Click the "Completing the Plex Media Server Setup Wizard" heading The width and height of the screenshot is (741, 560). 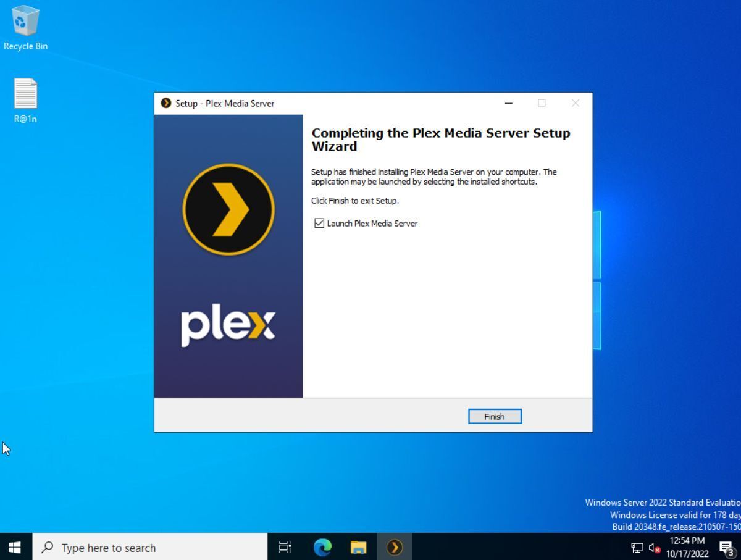tap(441, 140)
